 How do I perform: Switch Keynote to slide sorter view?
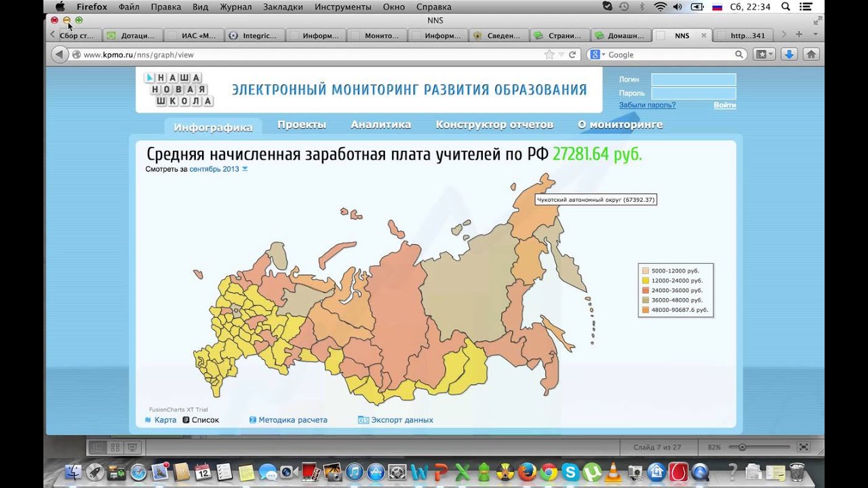pos(115,447)
